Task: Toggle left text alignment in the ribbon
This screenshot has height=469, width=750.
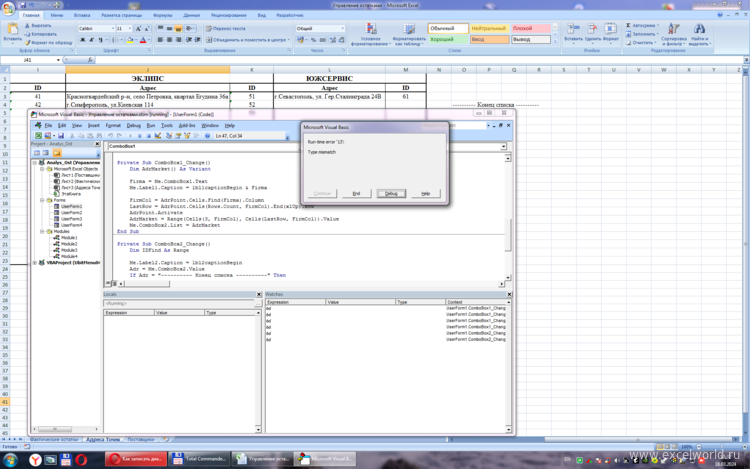Action: coord(160,40)
